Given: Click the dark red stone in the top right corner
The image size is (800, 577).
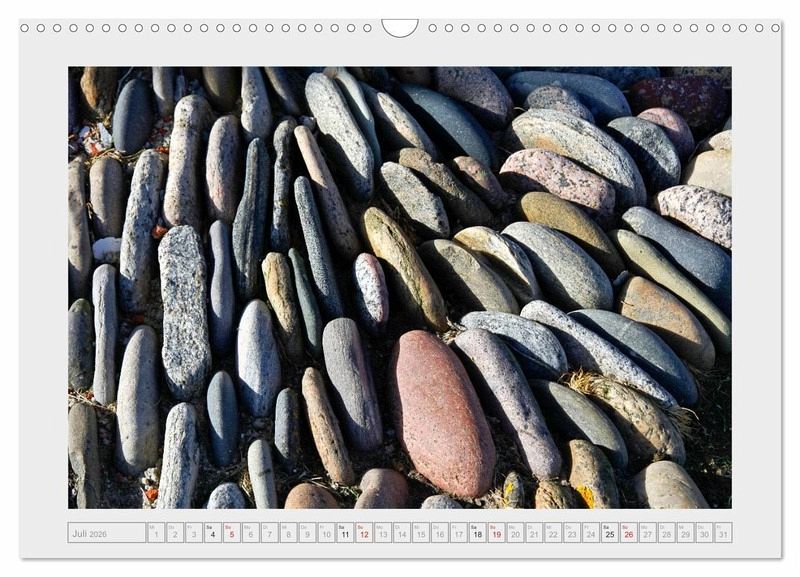Looking at the screenshot, I should point(680,96).
